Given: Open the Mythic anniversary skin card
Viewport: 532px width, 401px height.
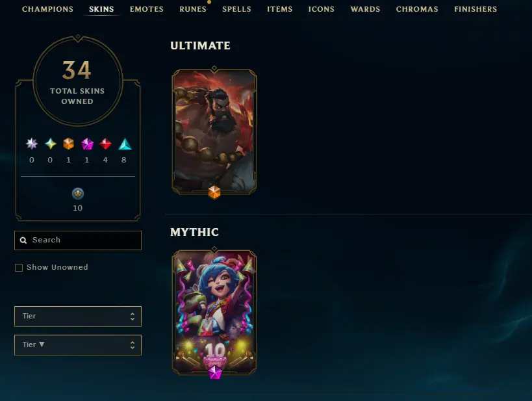Looking at the screenshot, I should tap(214, 313).
